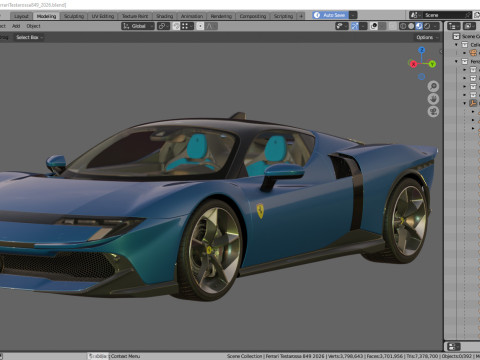
Task: Select material preview shading mode
Action: (x=419, y=26)
